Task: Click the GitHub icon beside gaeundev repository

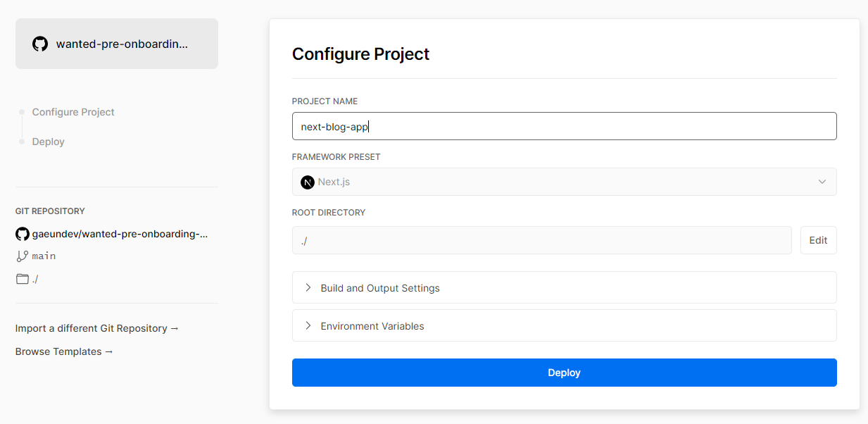Action: pyautogui.click(x=23, y=234)
